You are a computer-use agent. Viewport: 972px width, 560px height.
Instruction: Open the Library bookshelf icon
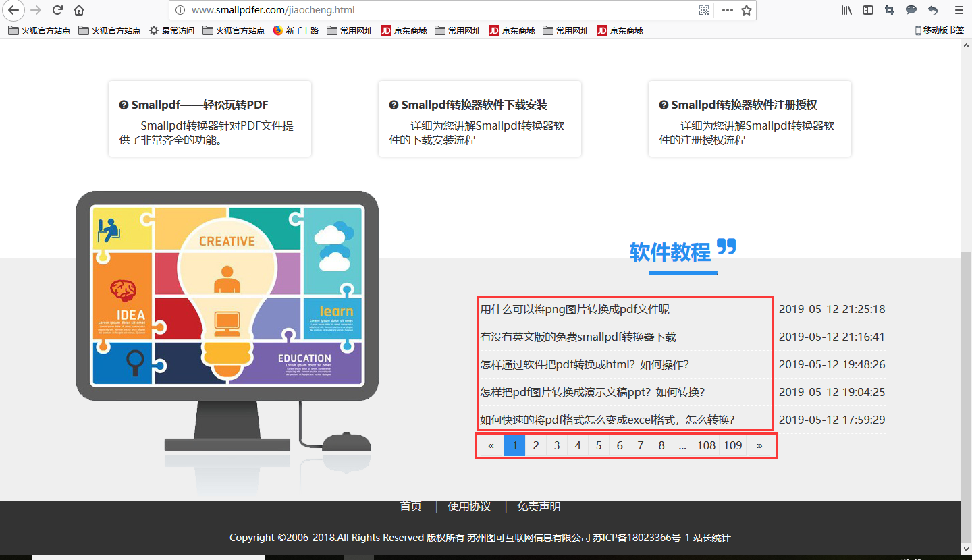(846, 10)
